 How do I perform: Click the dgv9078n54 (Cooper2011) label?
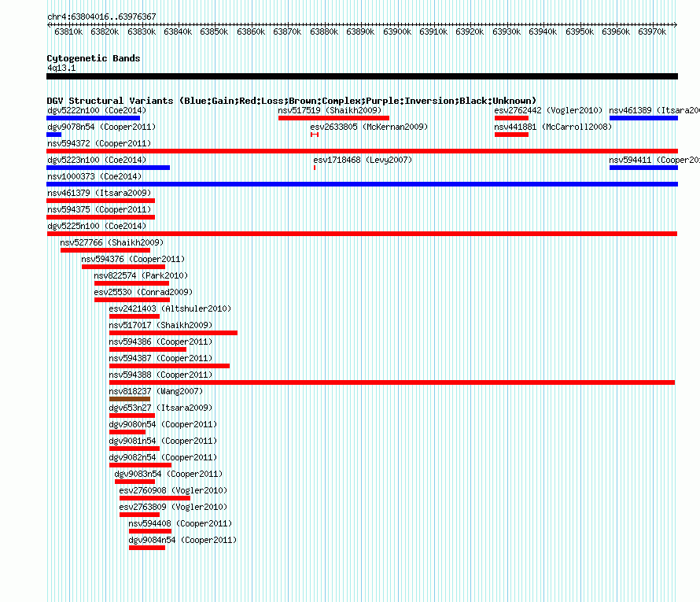101,127
